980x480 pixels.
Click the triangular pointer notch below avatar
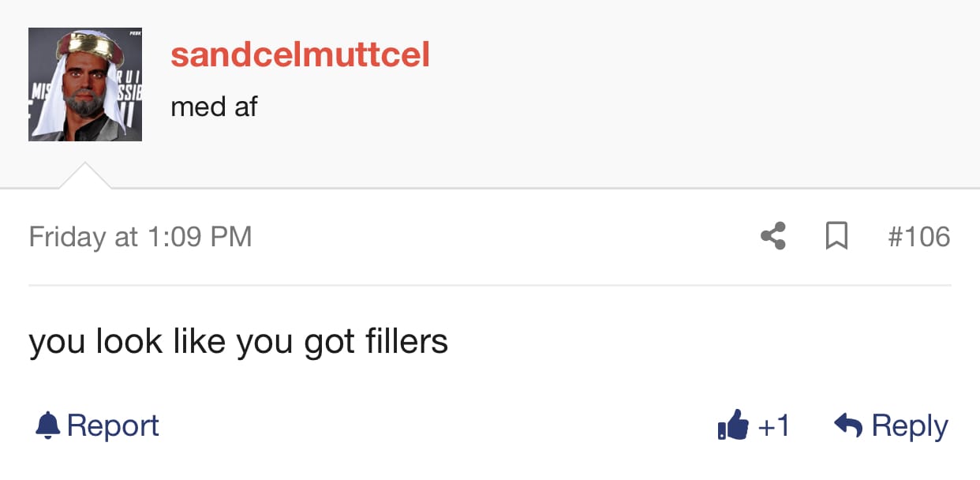tap(85, 175)
